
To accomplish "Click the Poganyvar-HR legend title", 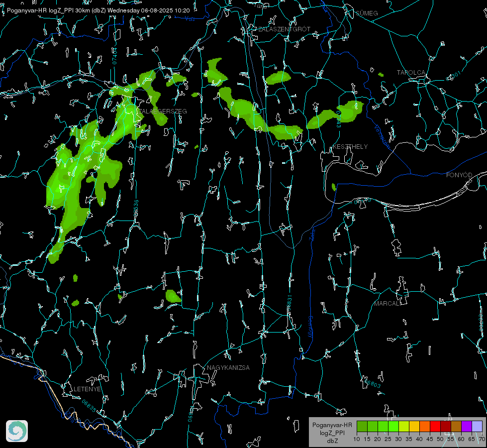I will tap(332, 425).
